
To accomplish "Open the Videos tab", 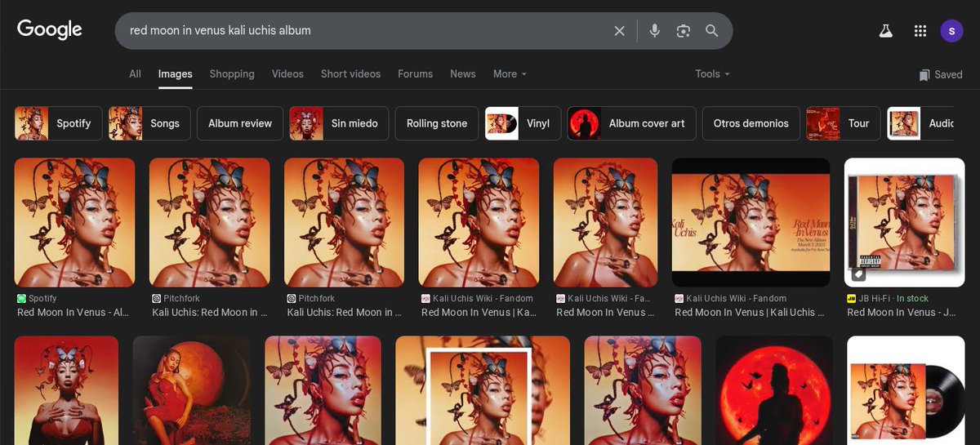I will 287,73.
